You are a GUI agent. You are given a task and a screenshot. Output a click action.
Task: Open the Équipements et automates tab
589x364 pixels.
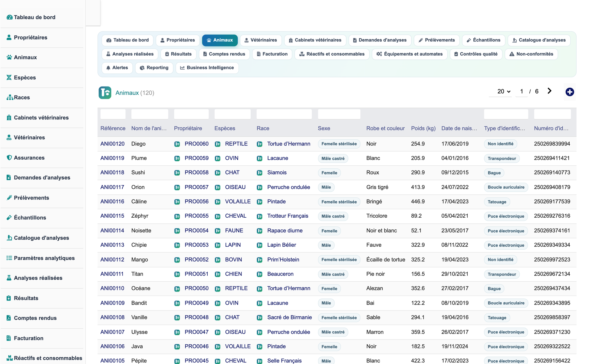pyautogui.click(x=410, y=54)
